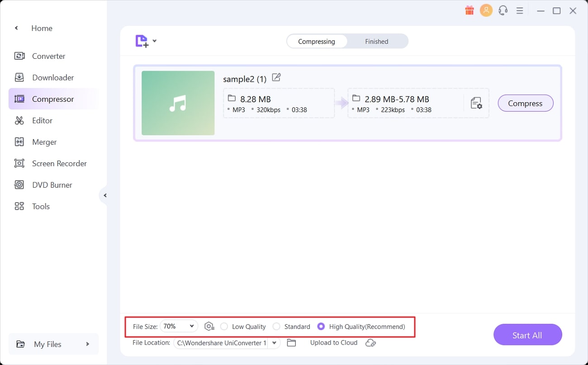
Task: Click the Upload to Cloud icon
Action: click(x=370, y=343)
